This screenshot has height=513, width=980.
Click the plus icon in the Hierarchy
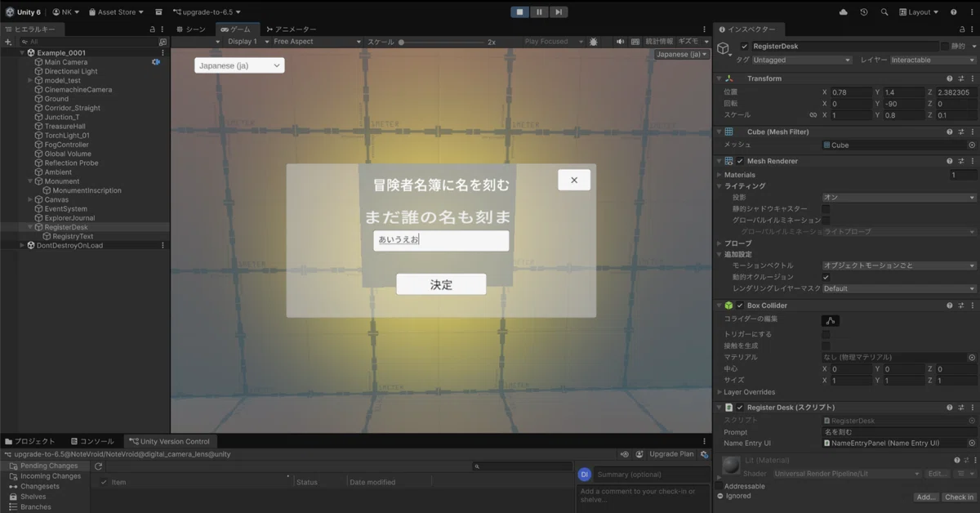click(9, 42)
